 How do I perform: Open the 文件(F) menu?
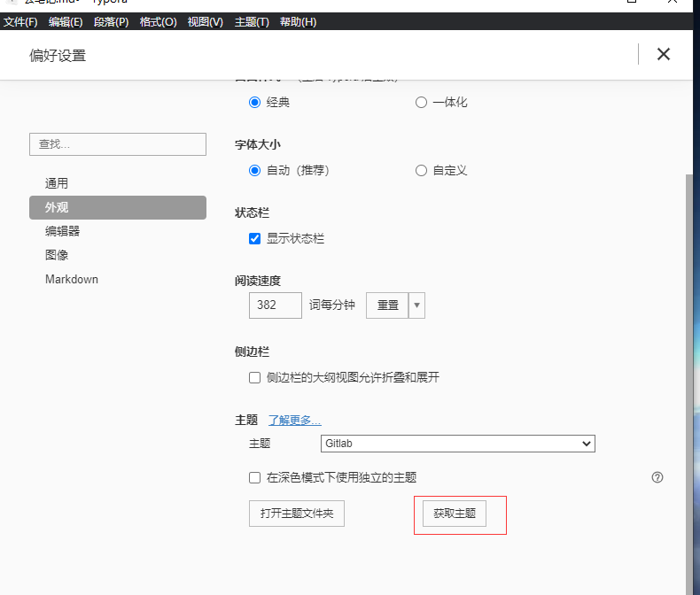(20, 21)
